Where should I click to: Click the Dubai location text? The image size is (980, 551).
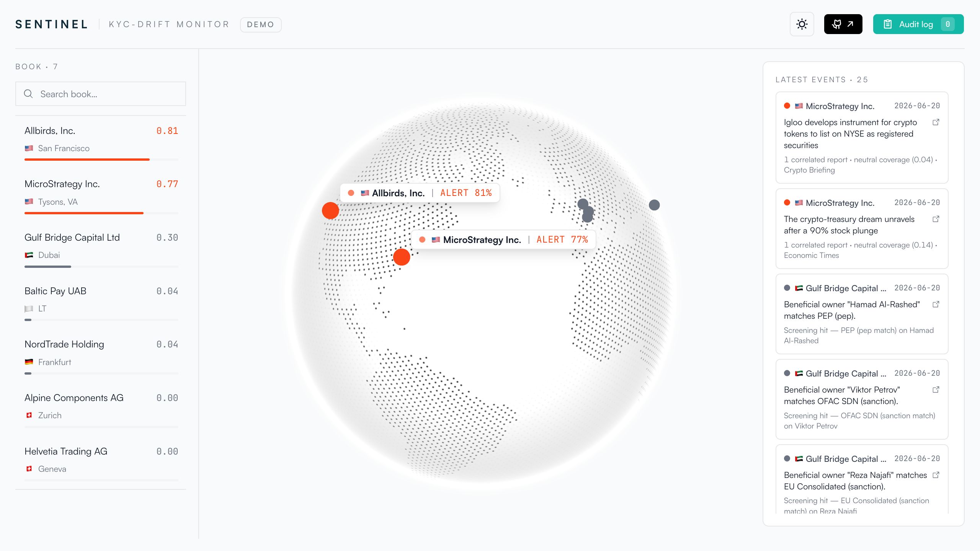click(49, 255)
